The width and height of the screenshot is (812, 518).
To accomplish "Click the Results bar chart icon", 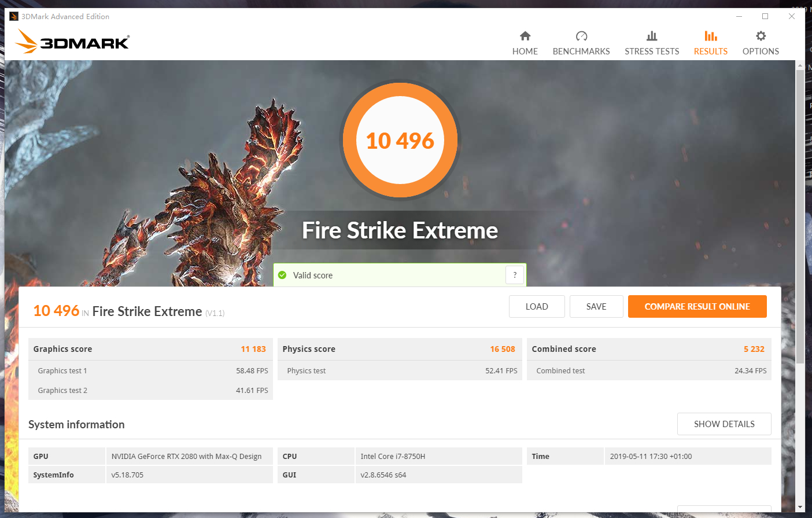I will point(711,36).
